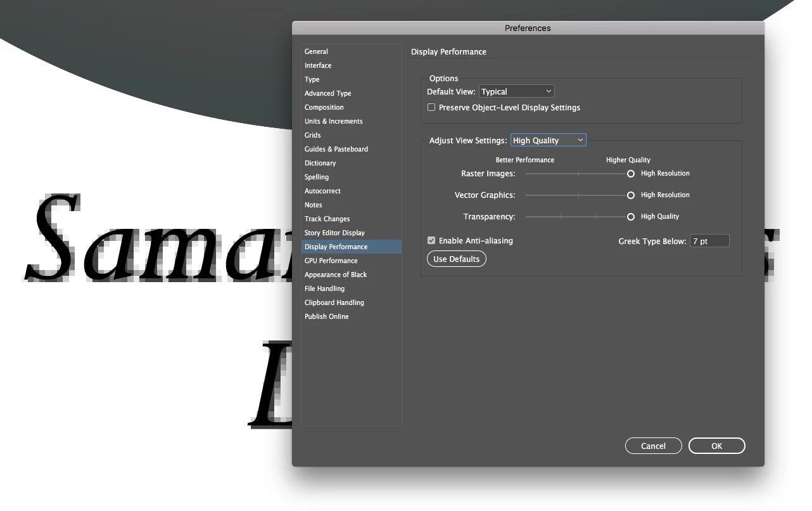
Task: Go to Story Editor Display preferences
Action: coord(352,233)
